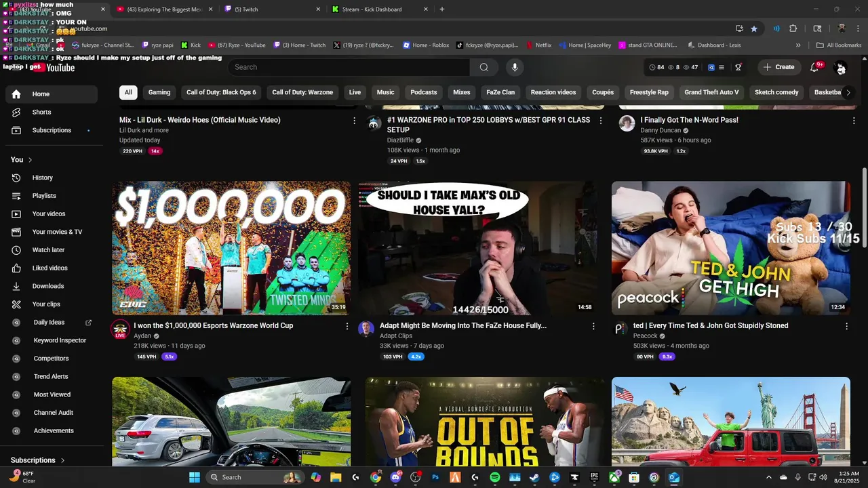Select the Podcasts chip

click(x=424, y=92)
